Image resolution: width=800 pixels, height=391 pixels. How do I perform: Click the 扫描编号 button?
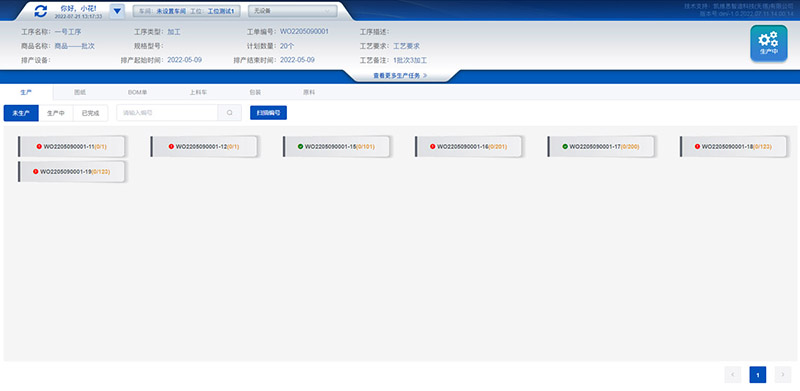pos(268,113)
